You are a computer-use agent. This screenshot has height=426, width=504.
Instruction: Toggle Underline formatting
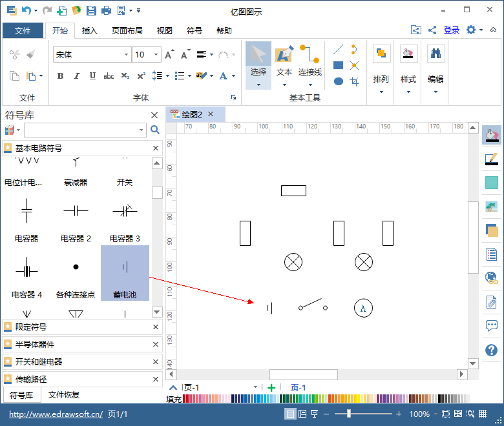click(x=92, y=76)
